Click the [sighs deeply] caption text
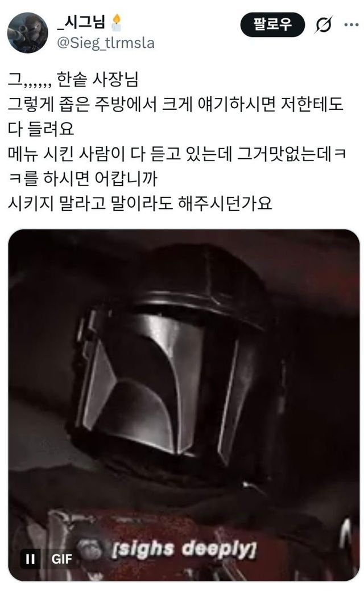This screenshot has height=591, width=364. (x=184, y=550)
